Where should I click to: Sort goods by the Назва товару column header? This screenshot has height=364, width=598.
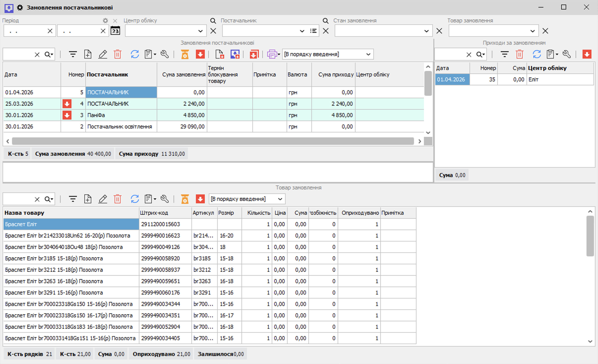tap(24, 213)
